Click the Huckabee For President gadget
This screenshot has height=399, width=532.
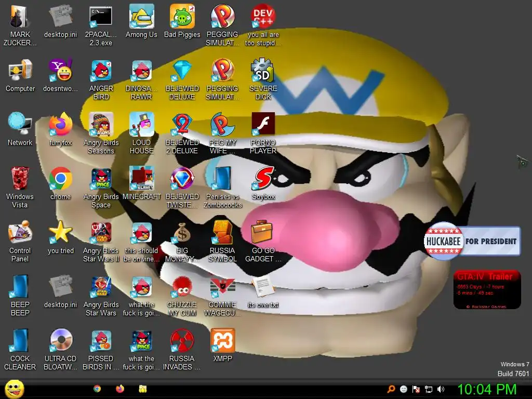(472, 241)
